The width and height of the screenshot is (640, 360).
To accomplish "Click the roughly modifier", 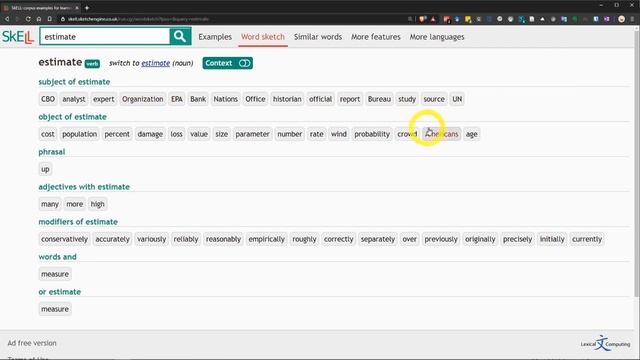I will (x=304, y=239).
